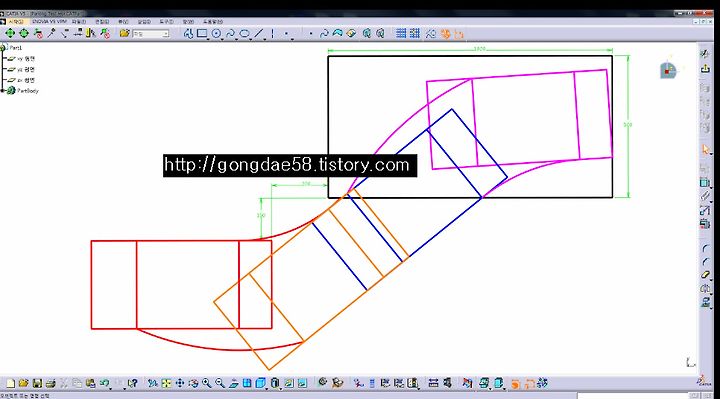The image size is (720, 399).
Task: Open the Rectangle tool flyout arrow
Action: (208, 39)
